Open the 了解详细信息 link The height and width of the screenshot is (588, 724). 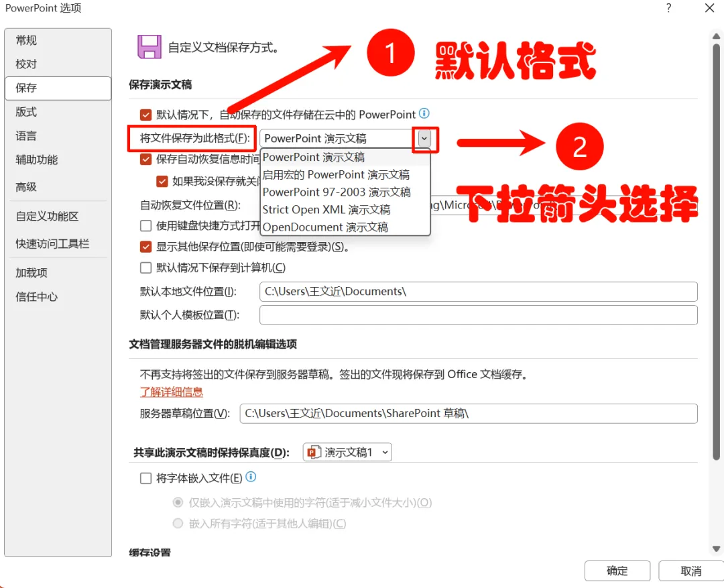click(172, 392)
